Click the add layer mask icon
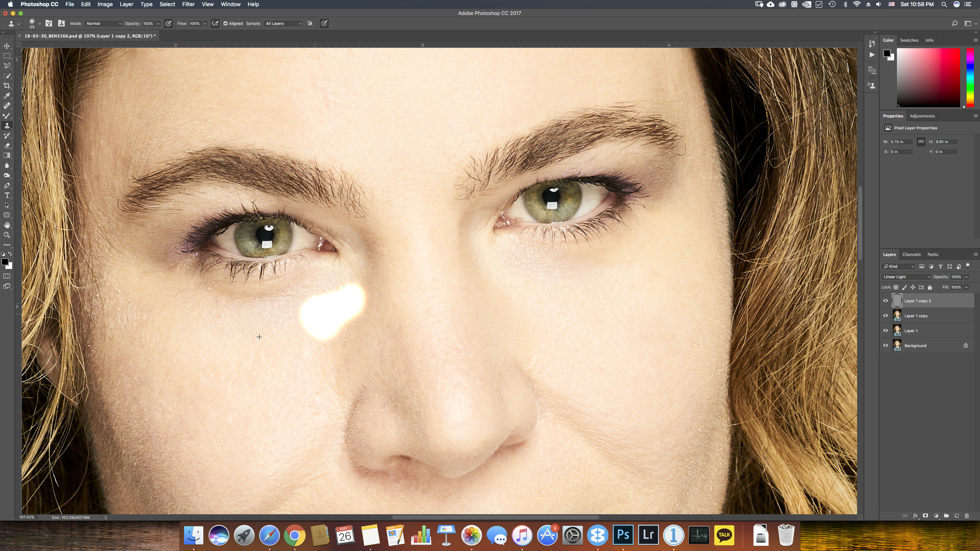980x551 pixels. click(925, 516)
